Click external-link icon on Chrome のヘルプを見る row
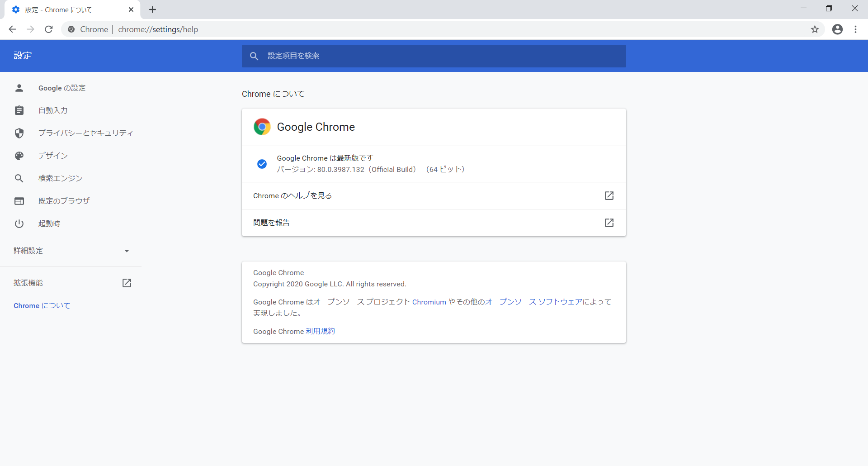The image size is (868, 466). [609, 195]
